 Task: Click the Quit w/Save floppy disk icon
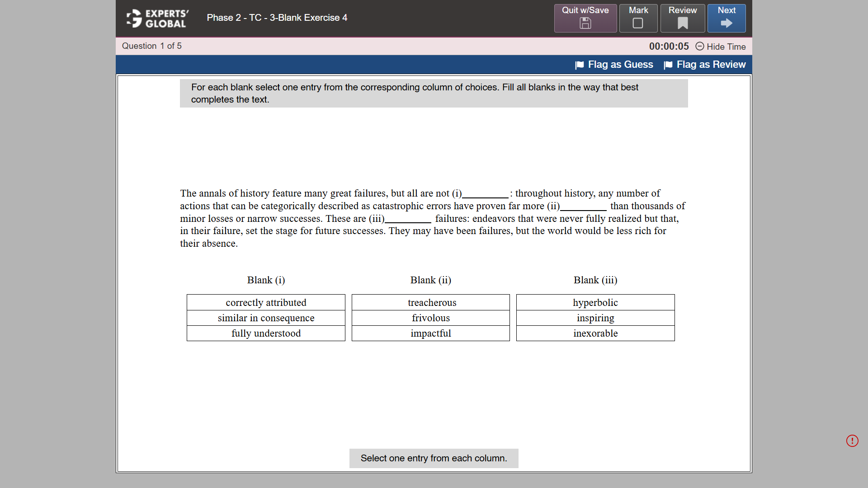click(585, 23)
